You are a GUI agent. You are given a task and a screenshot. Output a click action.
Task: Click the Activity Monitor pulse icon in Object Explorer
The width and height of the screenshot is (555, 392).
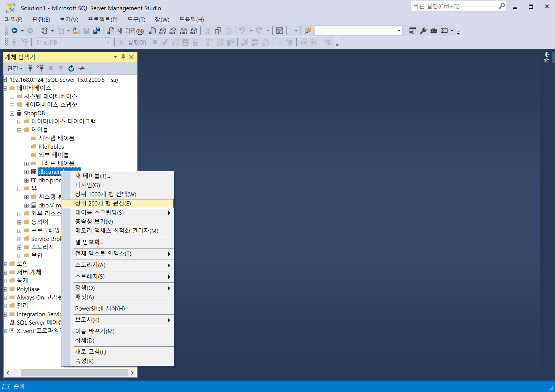tap(82, 69)
